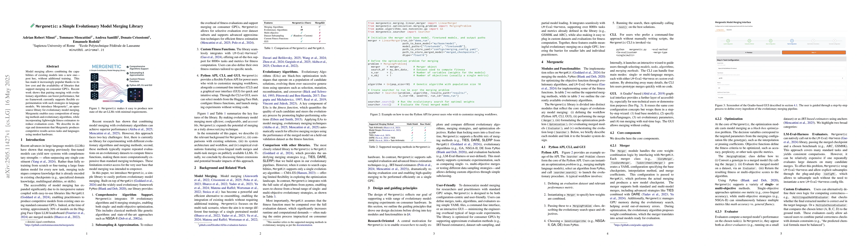Select step 6 Generate Configuration circle
868x246 pixels.
click(x=835, y=41)
